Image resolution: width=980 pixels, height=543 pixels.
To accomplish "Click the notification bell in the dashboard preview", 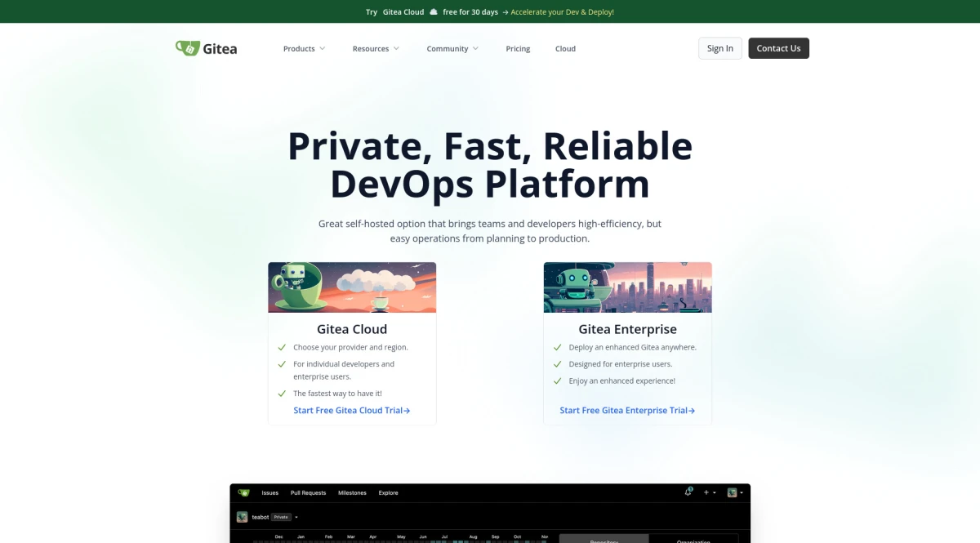I will pos(688,492).
